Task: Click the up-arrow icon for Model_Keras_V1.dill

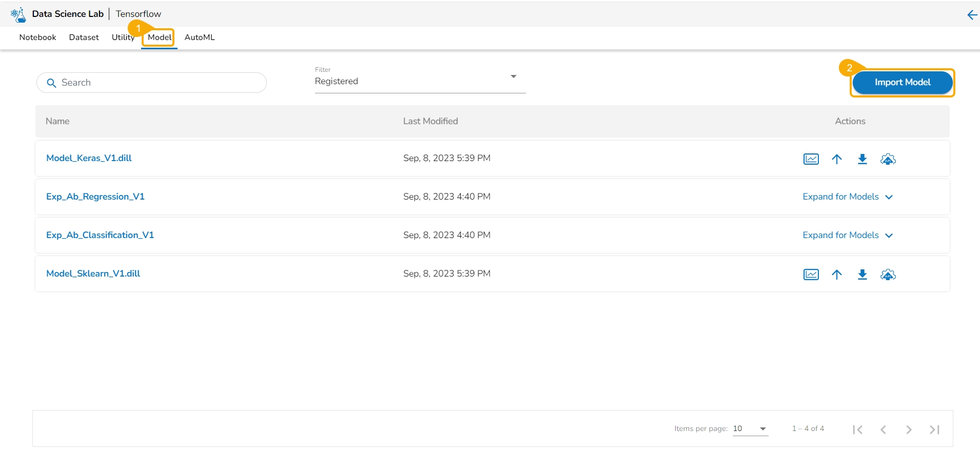Action: (837, 159)
